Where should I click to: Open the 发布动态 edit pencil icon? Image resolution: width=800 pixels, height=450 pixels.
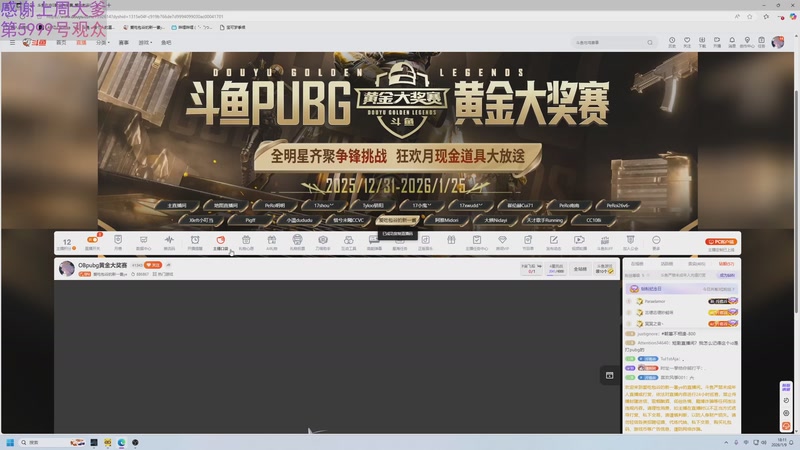[554, 242]
